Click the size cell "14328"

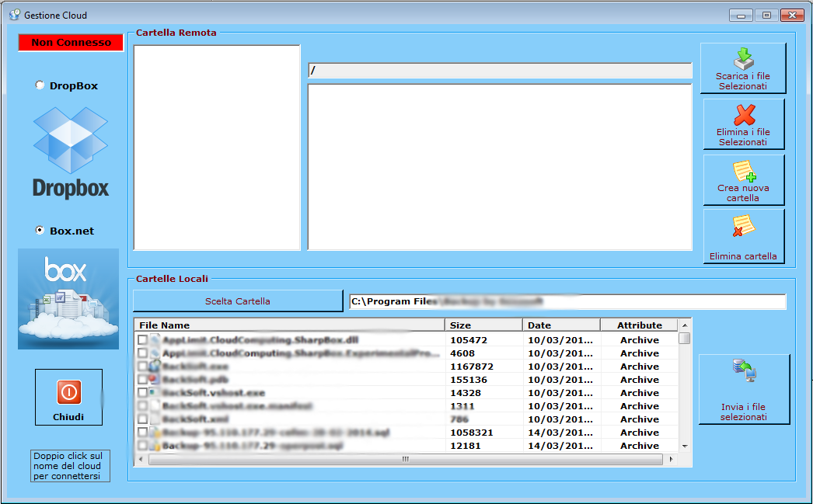tap(466, 393)
